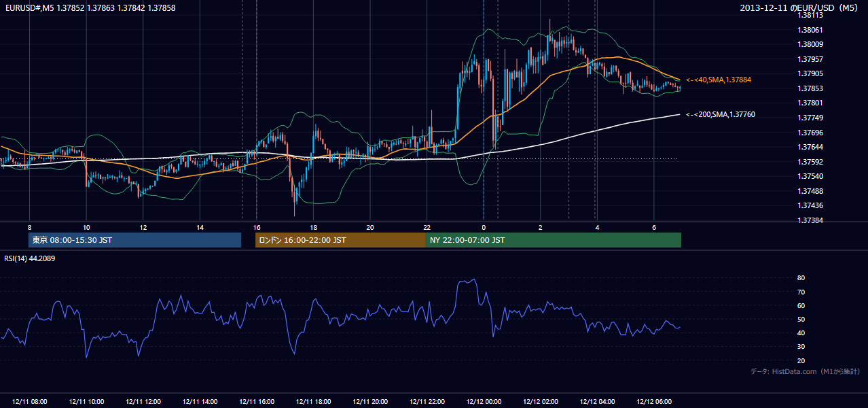Click price axis value 1.37957
868x408 pixels.
pos(810,59)
